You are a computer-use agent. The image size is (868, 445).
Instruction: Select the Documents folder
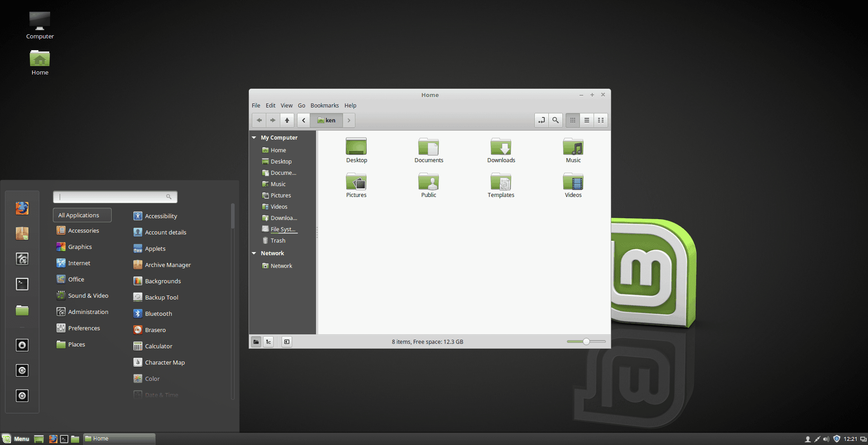click(x=429, y=150)
